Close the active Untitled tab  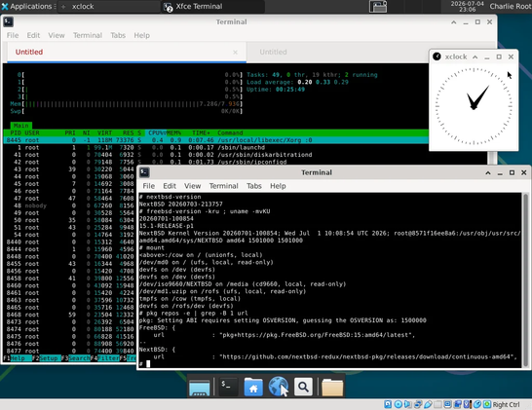coord(235,53)
